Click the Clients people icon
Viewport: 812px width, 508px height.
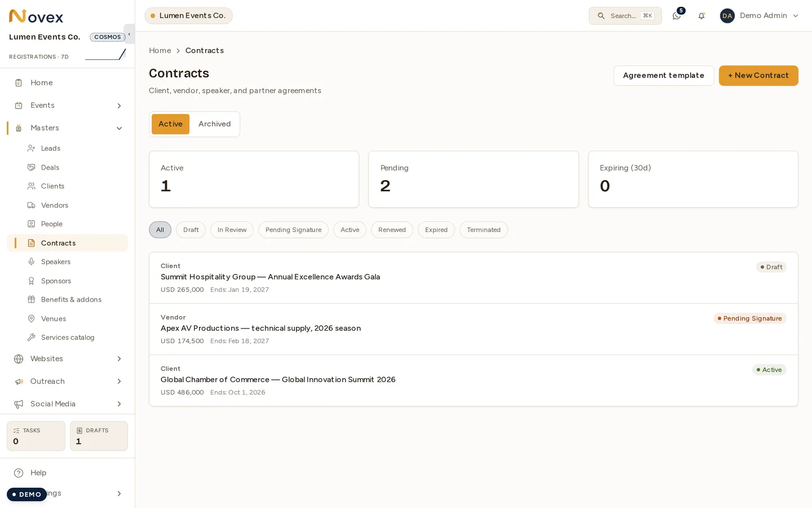point(32,186)
